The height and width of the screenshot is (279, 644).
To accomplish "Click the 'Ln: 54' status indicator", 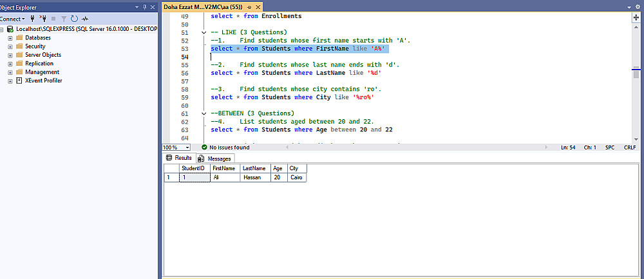I will [x=568, y=148].
